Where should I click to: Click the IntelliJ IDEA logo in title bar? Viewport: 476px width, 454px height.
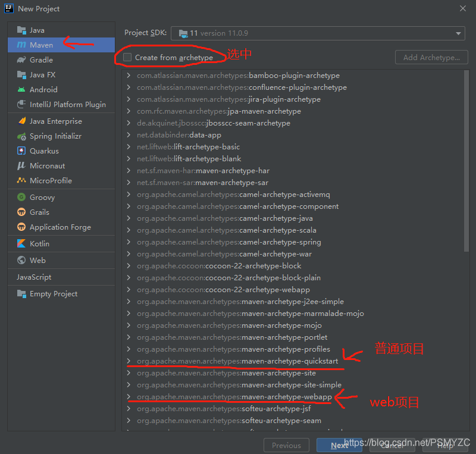point(9,8)
